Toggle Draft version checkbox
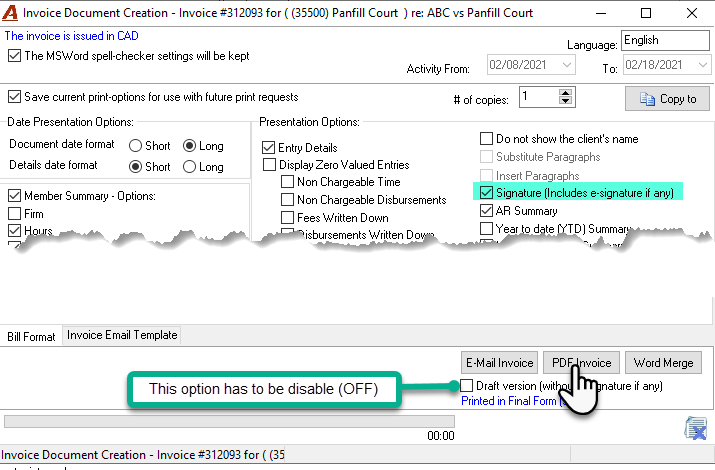The width and height of the screenshot is (715, 470). point(466,386)
